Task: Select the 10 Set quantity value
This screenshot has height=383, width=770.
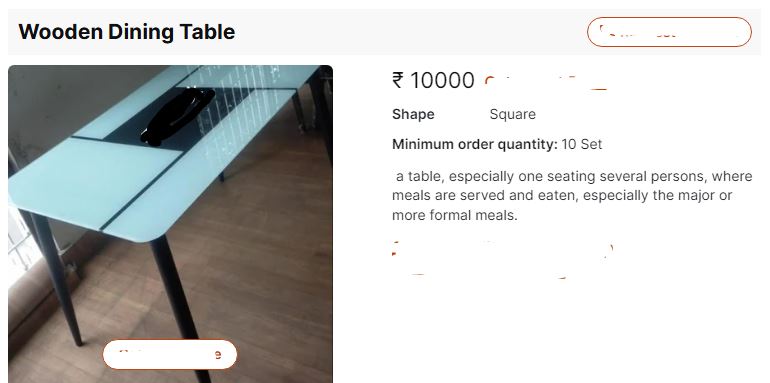Action: [581, 144]
